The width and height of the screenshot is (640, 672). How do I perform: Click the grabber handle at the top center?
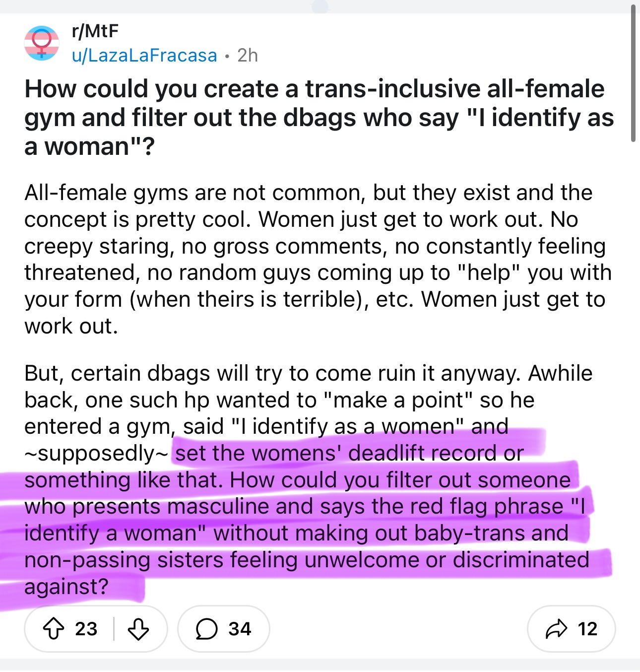coord(320,6)
